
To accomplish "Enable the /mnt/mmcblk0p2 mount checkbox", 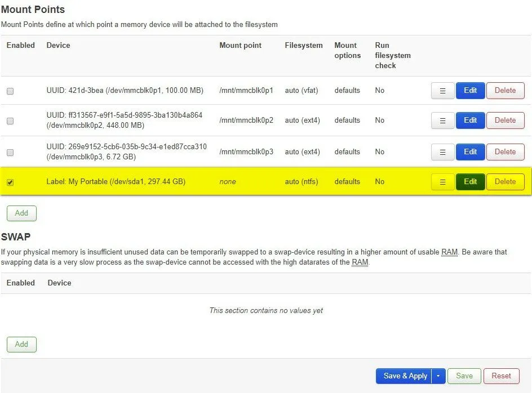I will click(x=10, y=121).
